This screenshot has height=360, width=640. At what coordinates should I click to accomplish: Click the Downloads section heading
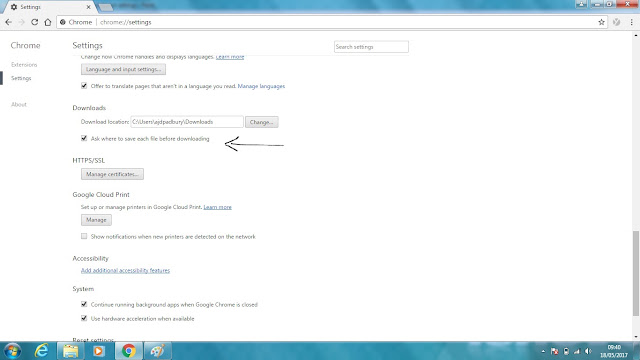89,108
